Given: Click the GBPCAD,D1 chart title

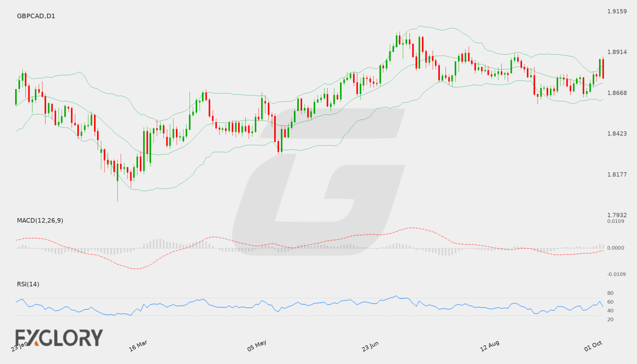Looking at the screenshot, I should click(36, 16).
